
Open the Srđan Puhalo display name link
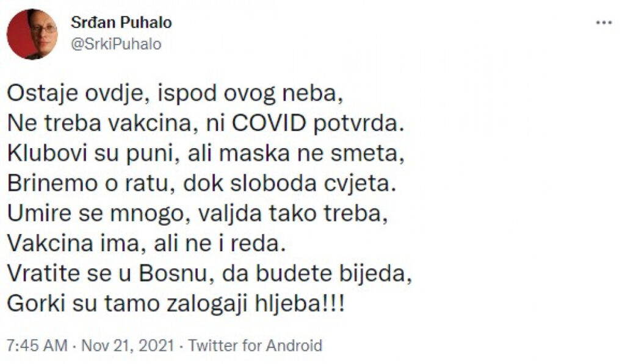pyautogui.click(x=121, y=23)
